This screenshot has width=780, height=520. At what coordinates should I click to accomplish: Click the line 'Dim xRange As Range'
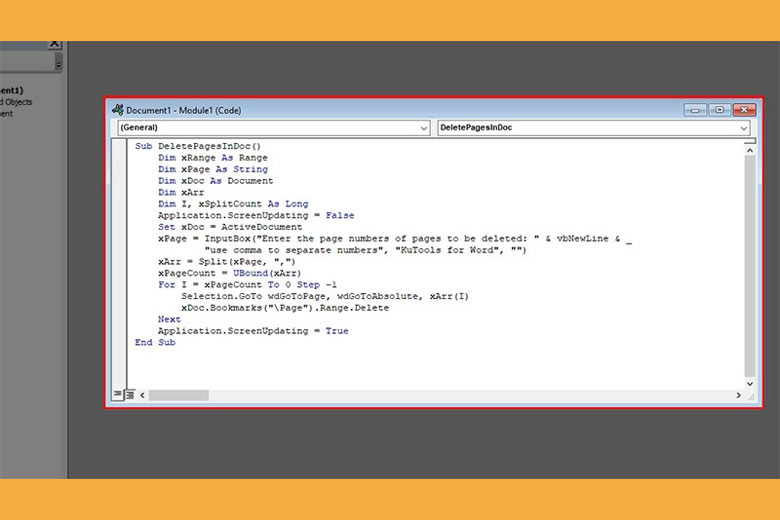212,158
